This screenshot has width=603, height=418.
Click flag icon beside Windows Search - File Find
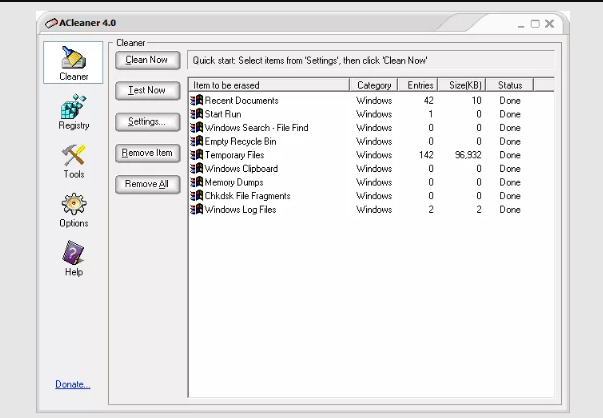(197, 128)
